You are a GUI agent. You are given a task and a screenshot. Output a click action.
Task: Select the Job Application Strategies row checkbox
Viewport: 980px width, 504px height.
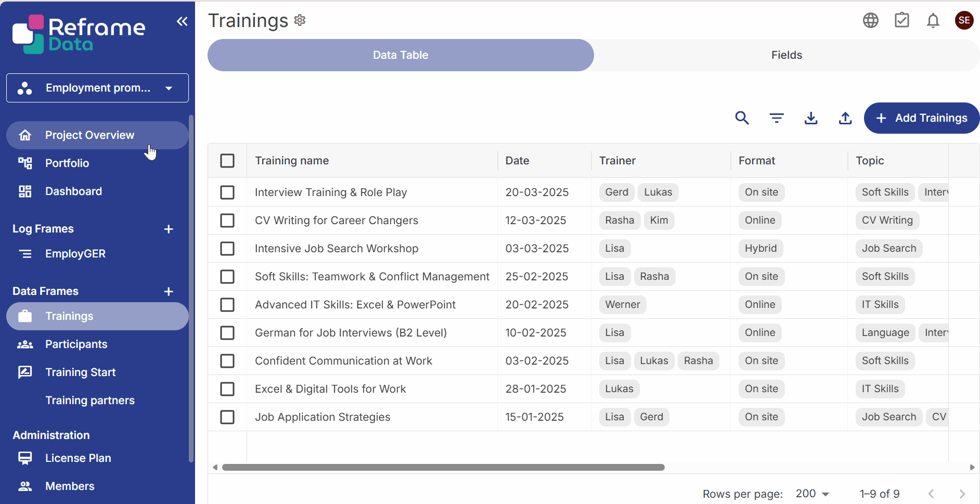point(227,417)
